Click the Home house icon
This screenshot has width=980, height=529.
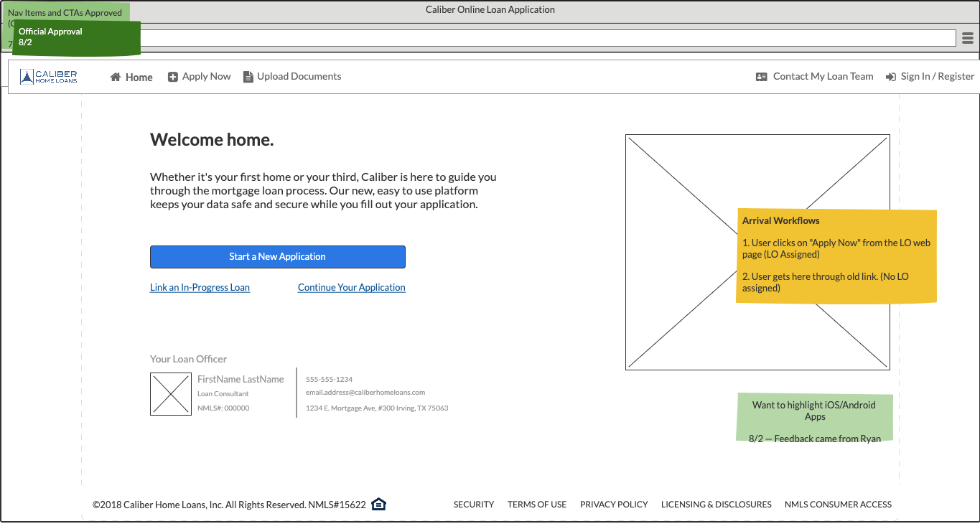click(116, 78)
